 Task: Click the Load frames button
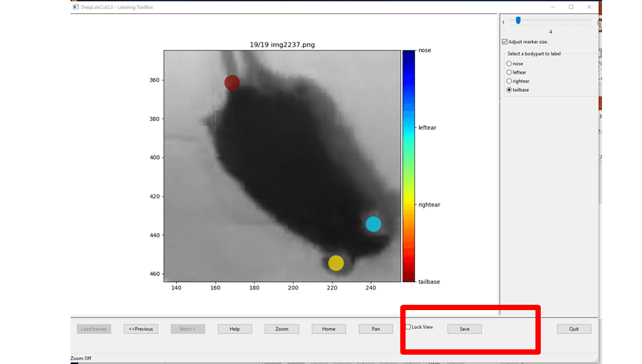(x=94, y=329)
